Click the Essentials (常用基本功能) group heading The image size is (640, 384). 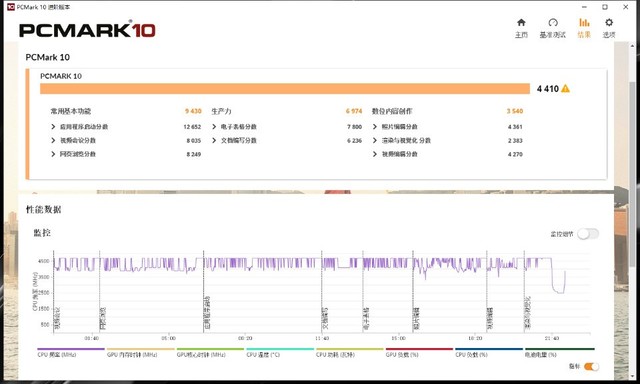[x=71, y=111]
